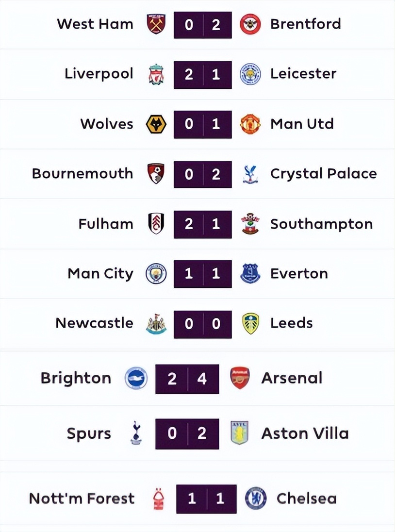The image size is (395, 532).
Task: Click the Arsenal cannon crest
Action: 240,379
